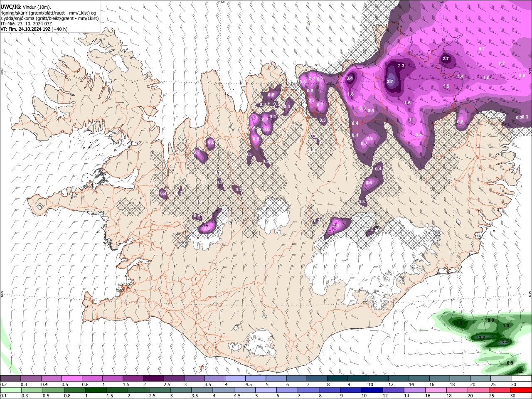This screenshot has height=399, width=532.
Task: Click the 1.2 value in the green rain area
Action: pos(520,371)
